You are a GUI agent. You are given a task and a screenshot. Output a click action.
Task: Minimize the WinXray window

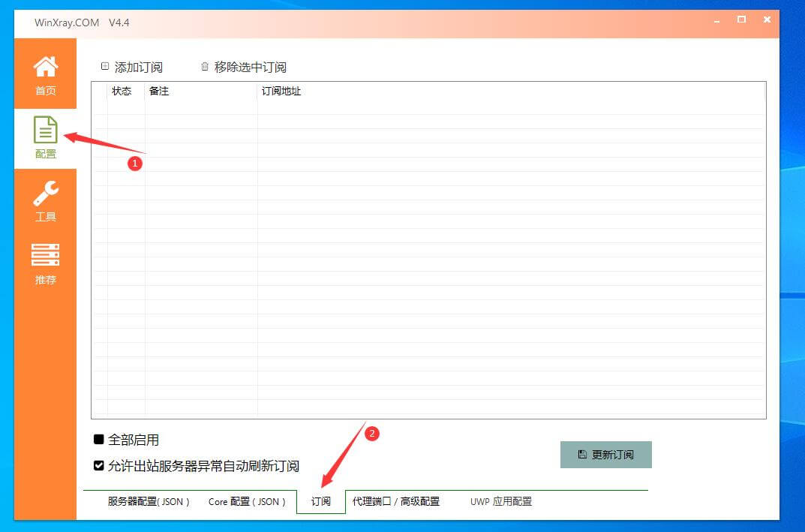click(716, 20)
